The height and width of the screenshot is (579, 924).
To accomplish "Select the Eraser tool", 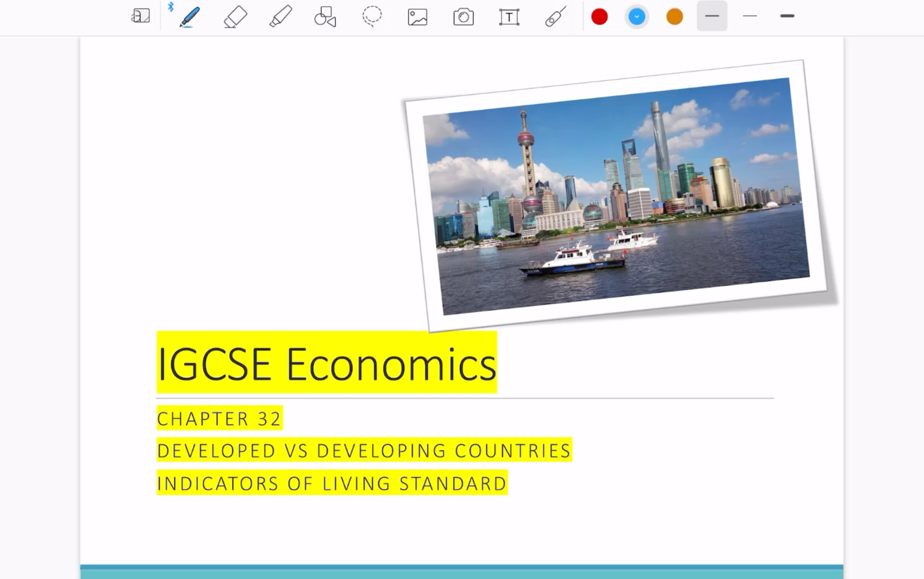I will pyautogui.click(x=235, y=17).
